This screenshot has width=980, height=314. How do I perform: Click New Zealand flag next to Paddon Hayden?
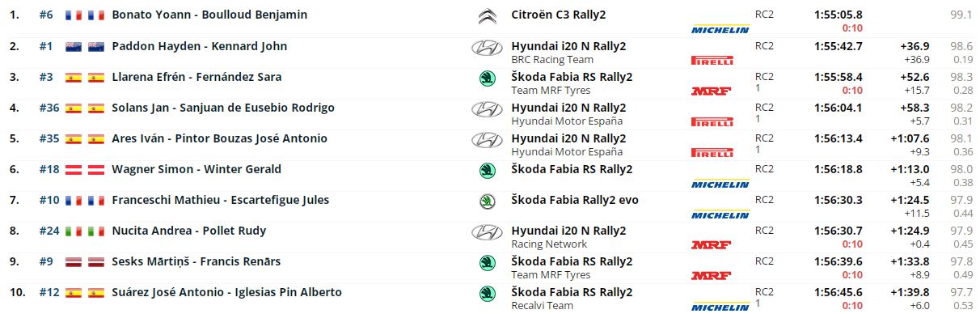point(74,47)
